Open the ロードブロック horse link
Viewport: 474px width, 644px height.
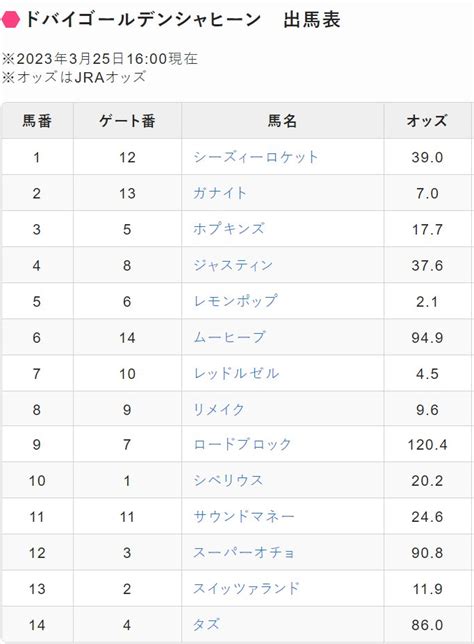point(242,444)
